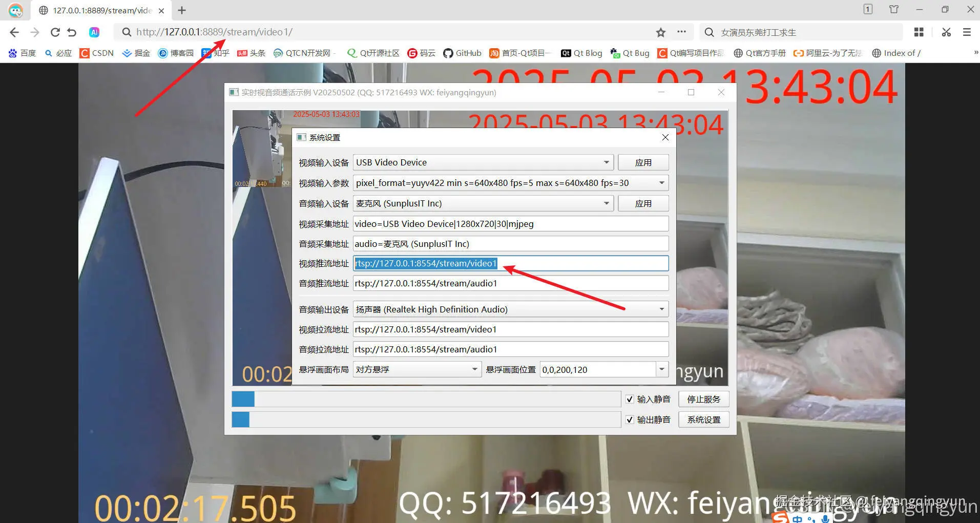
Task: Open the browser hamburger menu
Action: [x=966, y=32]
